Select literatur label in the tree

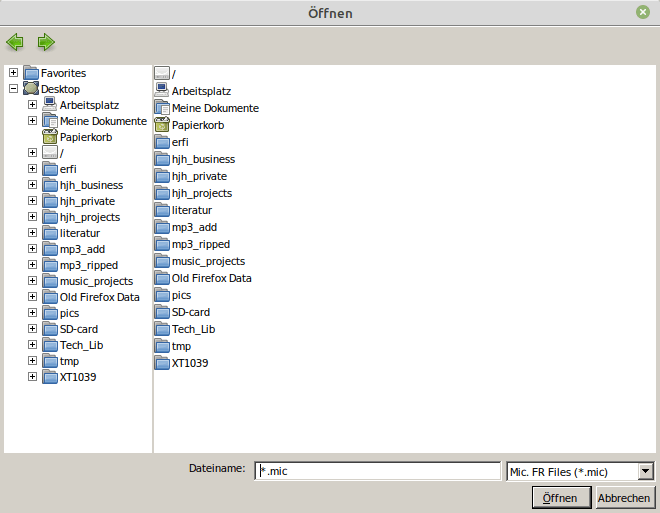pyautogui.click(x=80, y=233)
